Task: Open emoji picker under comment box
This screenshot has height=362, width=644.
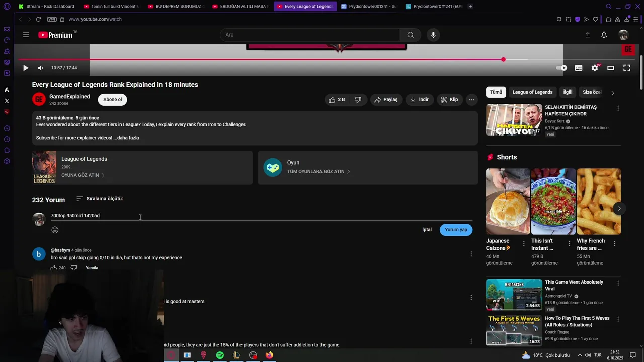Action: click(55, 230)
